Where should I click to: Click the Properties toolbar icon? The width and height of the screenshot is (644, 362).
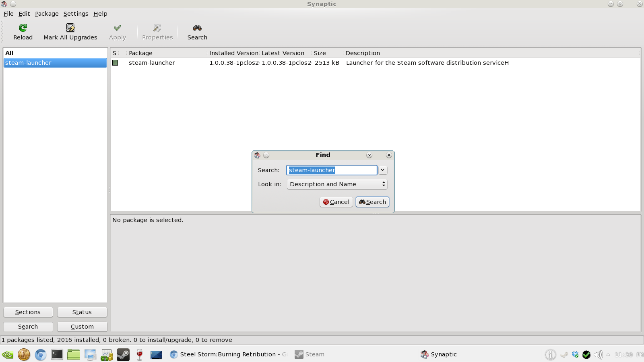[x=157, y=28]
